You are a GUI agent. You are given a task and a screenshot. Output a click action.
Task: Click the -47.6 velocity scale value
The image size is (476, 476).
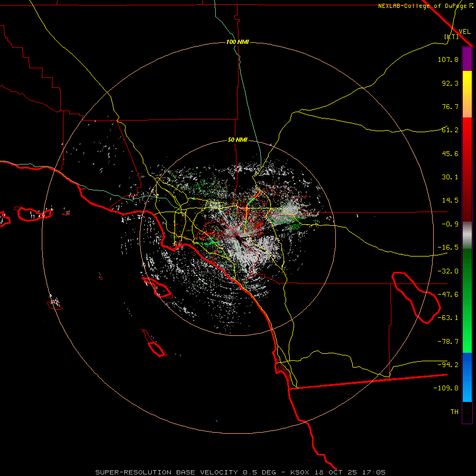448,295
